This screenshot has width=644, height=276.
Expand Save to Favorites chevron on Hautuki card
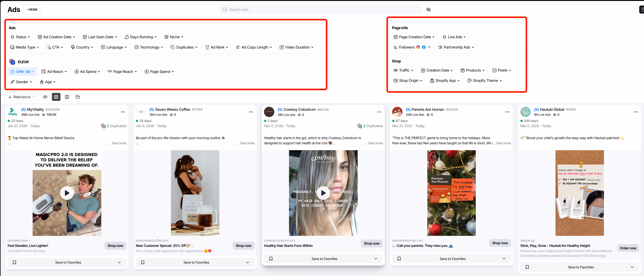(633, 267)
